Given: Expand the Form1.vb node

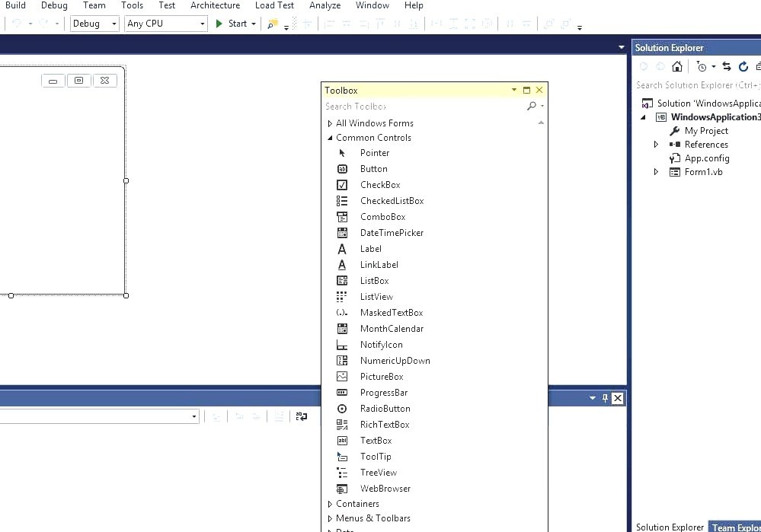Looking at the screenshot, I should 656,172.
